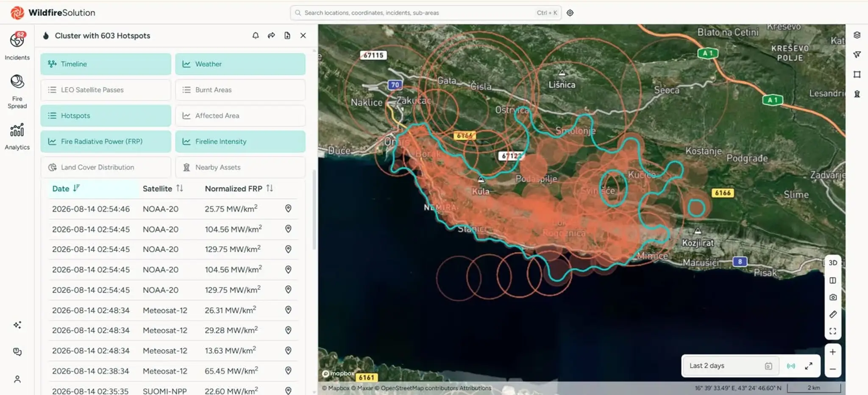The height and width of the screenshot is (395, 868).
Task: Sort hotspots by Satellite column
Action: coord(163,189)
